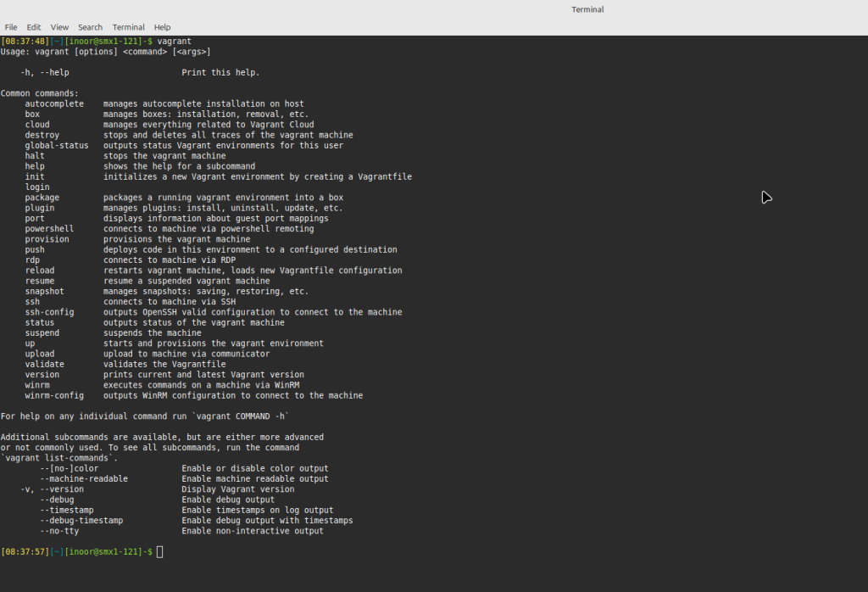Click the '--machine-readable' option text
This screenshot has height=592, width=868.
coord(84,479)
